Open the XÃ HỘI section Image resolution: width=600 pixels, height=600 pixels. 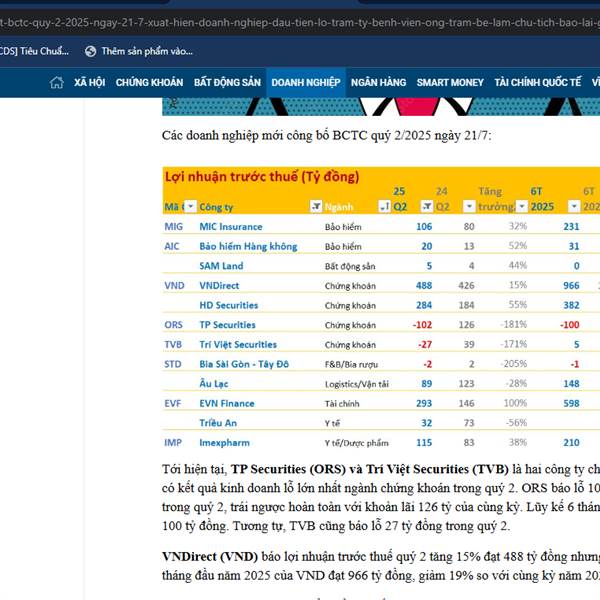pyautogui.click(x=90, y=82)
